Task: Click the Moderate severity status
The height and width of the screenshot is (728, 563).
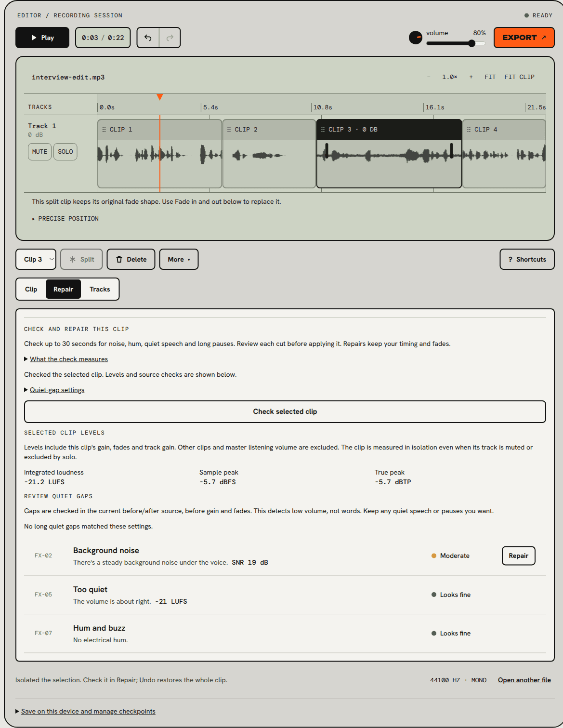Action: tap(450, 556)
